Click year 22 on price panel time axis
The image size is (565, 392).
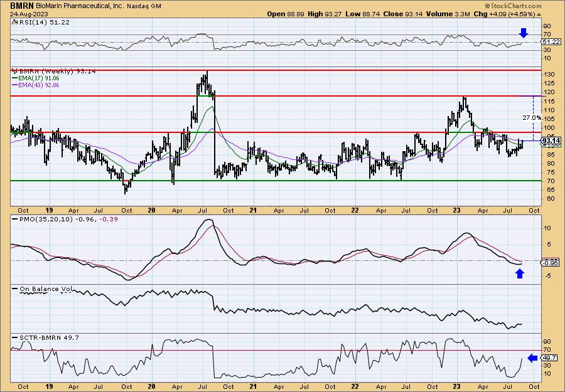355,210
